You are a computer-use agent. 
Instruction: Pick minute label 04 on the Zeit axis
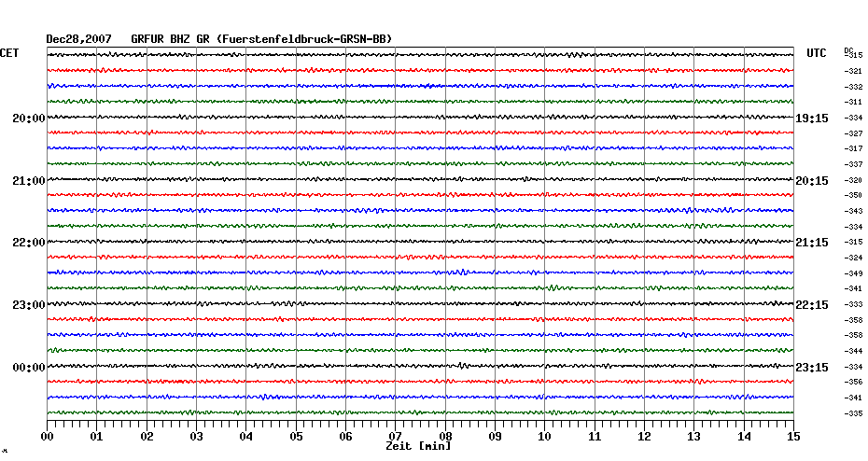coord(246,437)
